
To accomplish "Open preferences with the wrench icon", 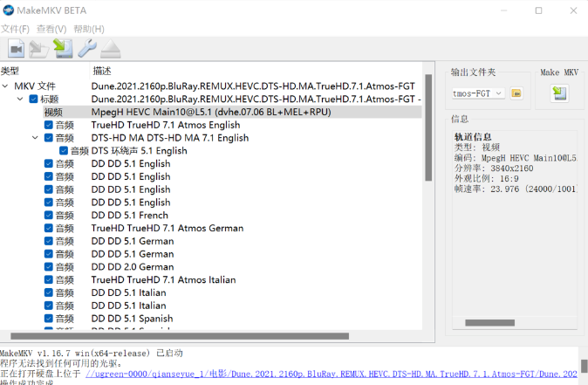I will pyautogui.click(x=86, y=49).
